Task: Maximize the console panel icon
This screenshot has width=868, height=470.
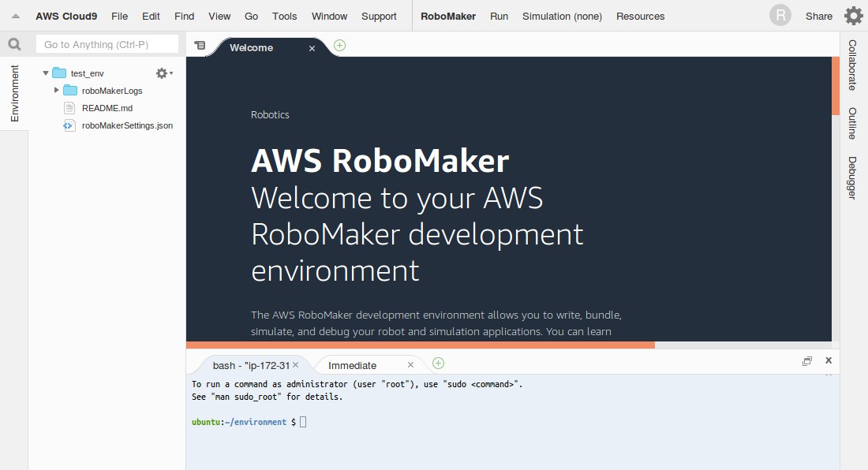Action: click(807, 361)
